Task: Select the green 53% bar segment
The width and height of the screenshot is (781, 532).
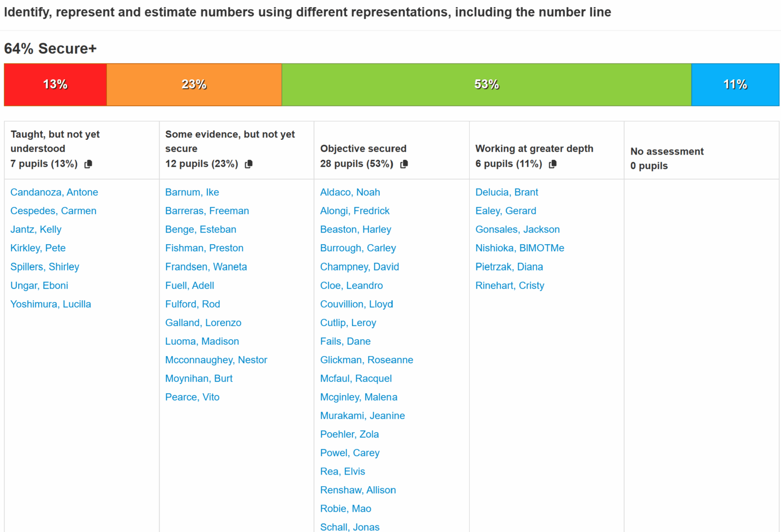Action: [x=487, y=84]
